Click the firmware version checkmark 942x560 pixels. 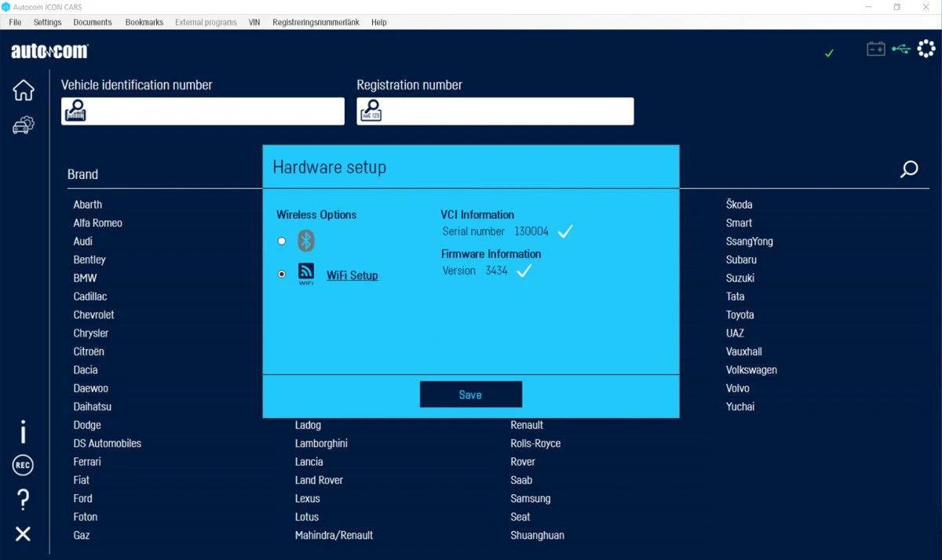[524, 271]
